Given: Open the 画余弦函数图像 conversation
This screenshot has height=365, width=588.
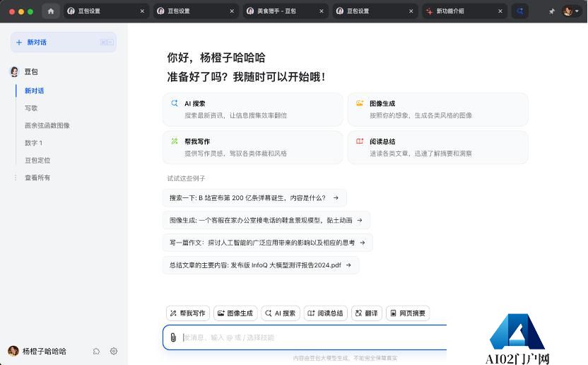Looking at the screenshot, I should (47, 125).
